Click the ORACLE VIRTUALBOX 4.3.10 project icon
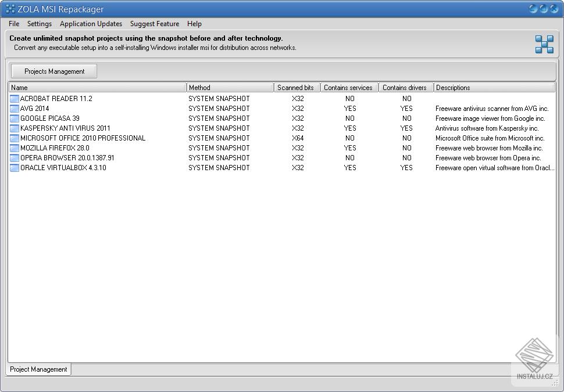This screenshot has width=564, height=392. pos(14,168)
